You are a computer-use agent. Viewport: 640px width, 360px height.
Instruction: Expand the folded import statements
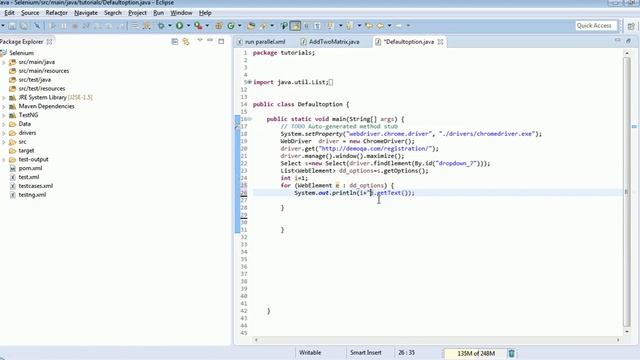tap(250, 82)
